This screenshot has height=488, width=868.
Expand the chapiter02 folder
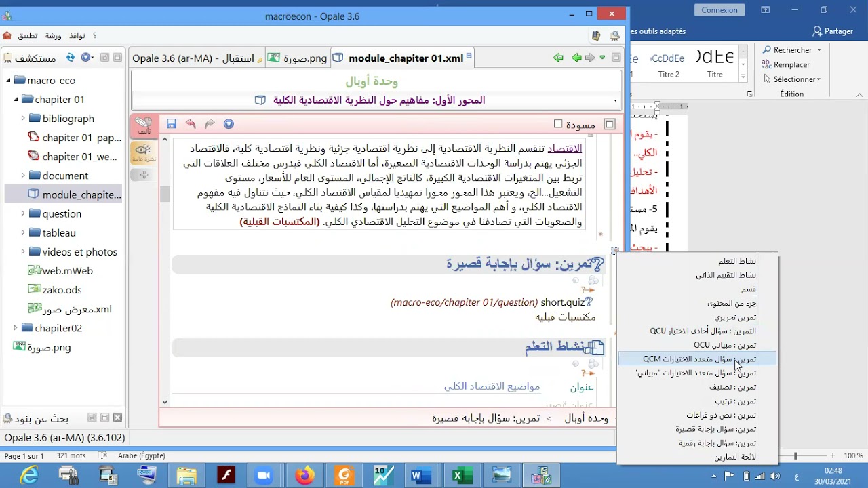pos(16,328)
